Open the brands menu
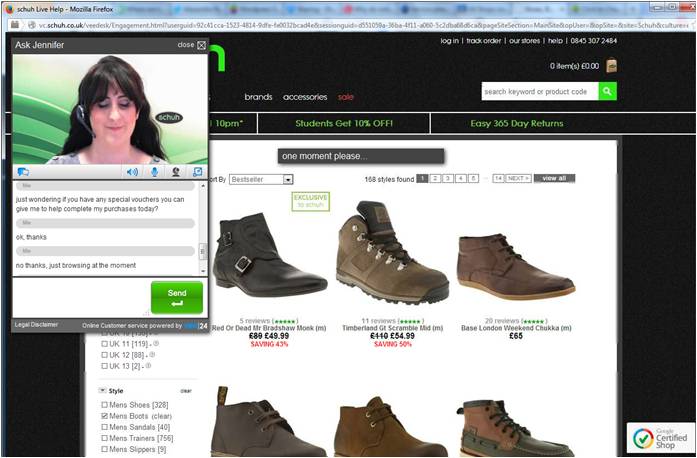 coord(258,97)
